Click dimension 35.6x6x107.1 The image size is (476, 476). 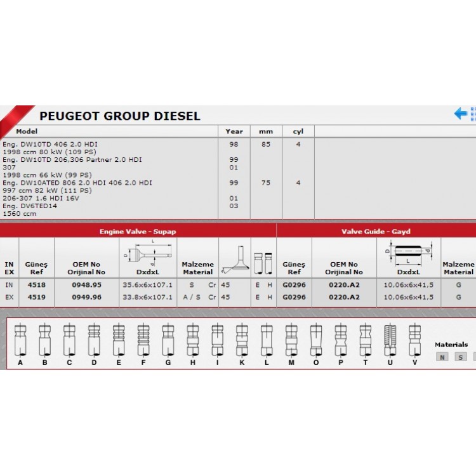tap(147, 285)
